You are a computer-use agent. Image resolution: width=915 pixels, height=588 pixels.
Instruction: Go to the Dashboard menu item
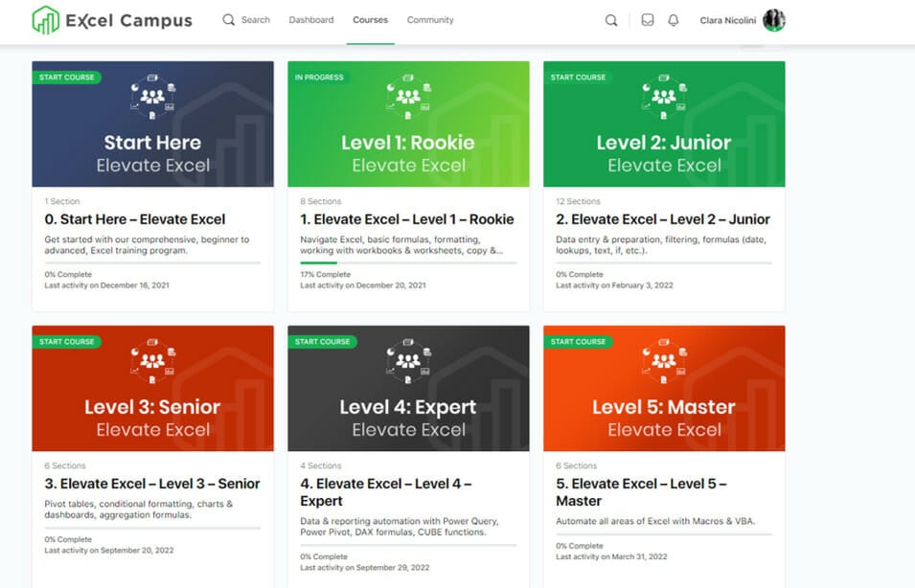pyautogui.click(x=311, y=20)
